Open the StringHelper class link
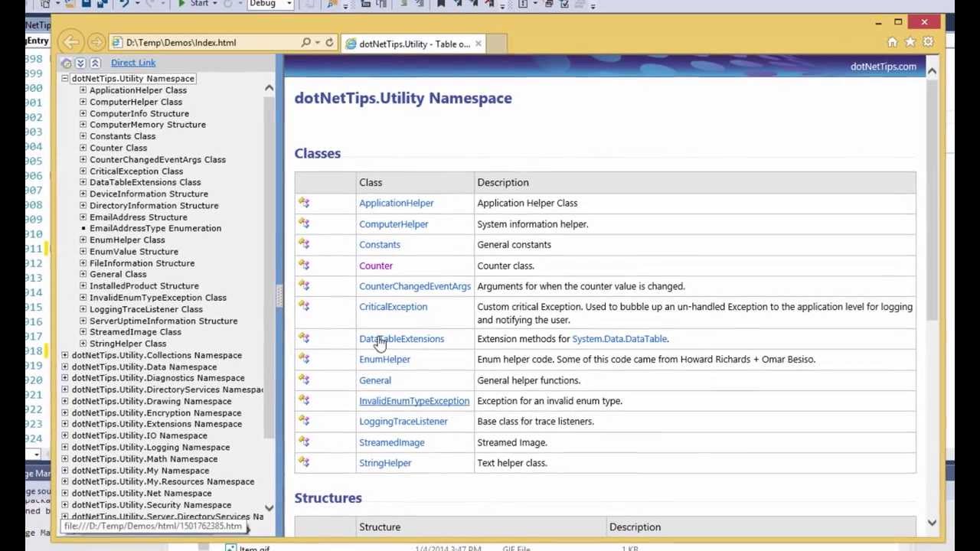The width and height of the screenshot is (980, 551). pyautogui.click(x=385, y=463)
